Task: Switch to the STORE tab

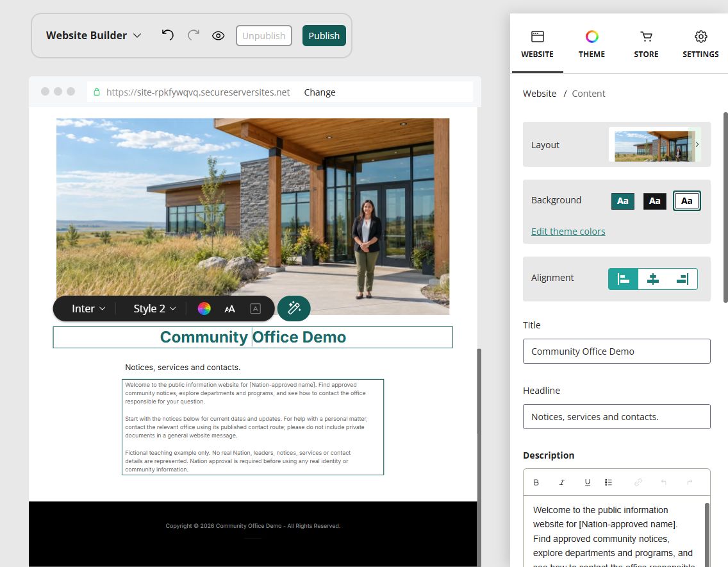Action: point(646,44)
